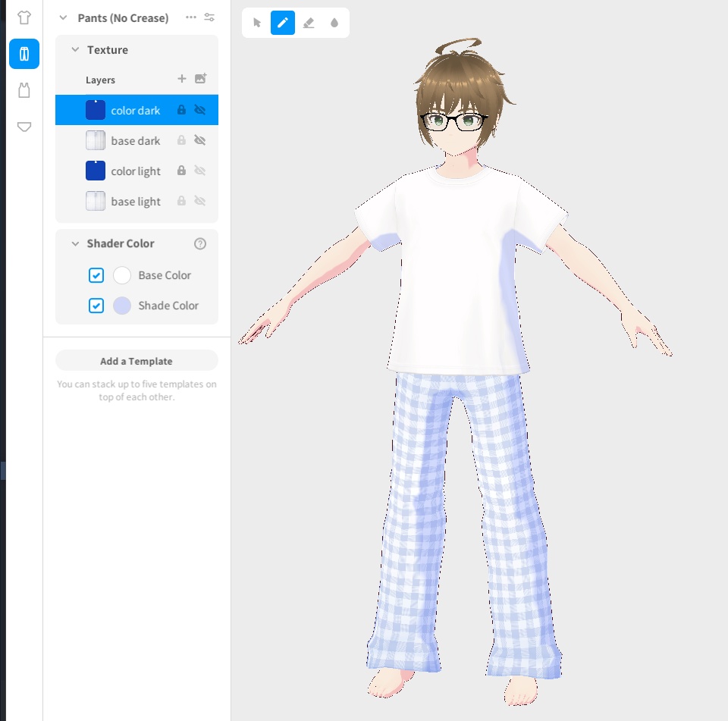Image resolution: width=728 pixels, height=721 pixels.
Task: Select the Eraser tool in the toolbar
Action: coord(309,23)
